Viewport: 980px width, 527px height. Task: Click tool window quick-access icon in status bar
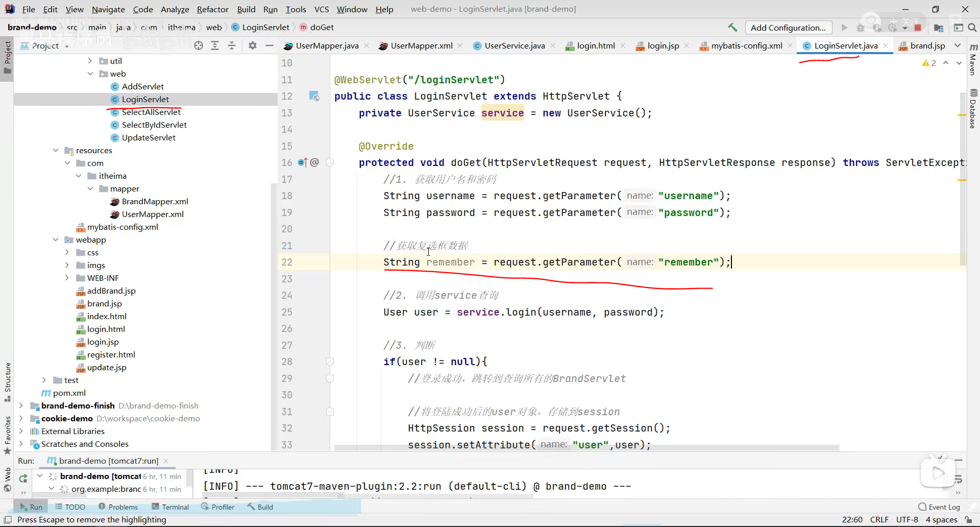pos(8,519)
